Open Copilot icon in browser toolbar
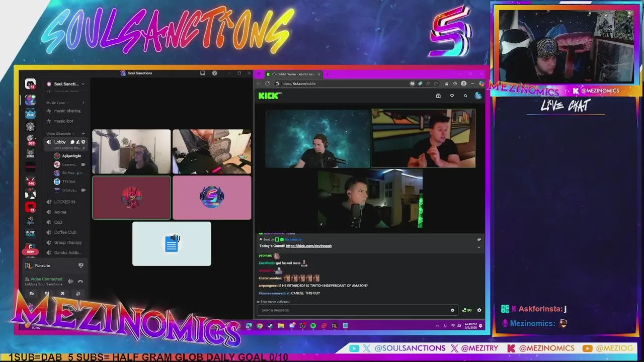644x362 pixels. [x=481, y=83]
